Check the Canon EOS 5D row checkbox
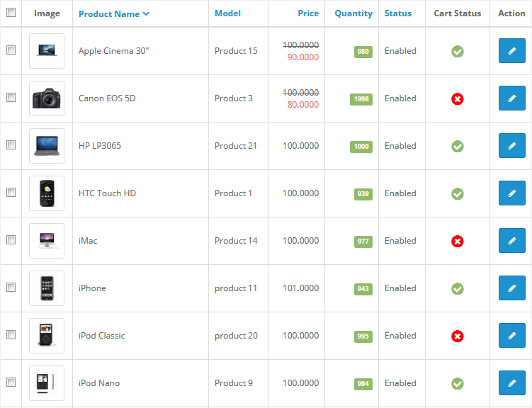The height and width of the screenshot is (408, 532). tap(11, 97)
